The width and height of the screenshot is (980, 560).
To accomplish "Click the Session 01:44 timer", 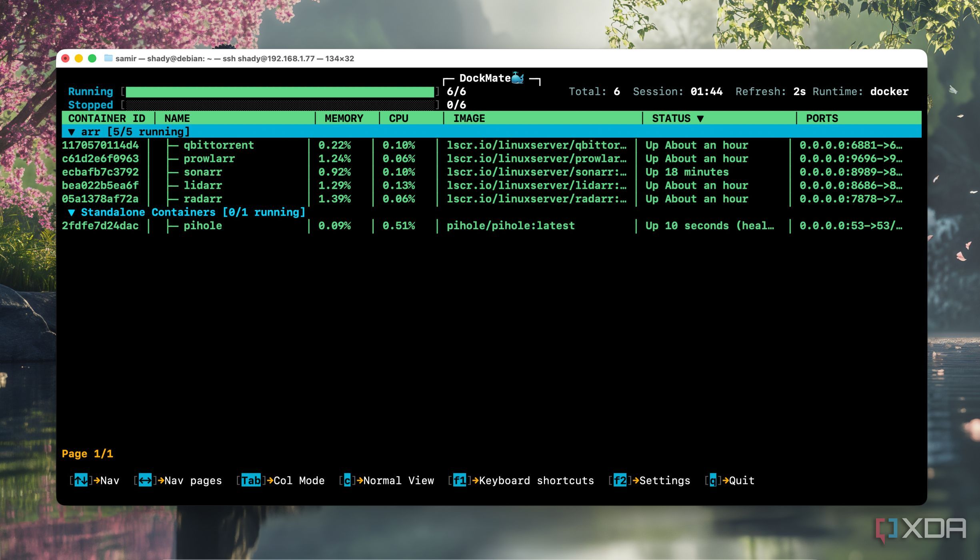I will 678,92.
